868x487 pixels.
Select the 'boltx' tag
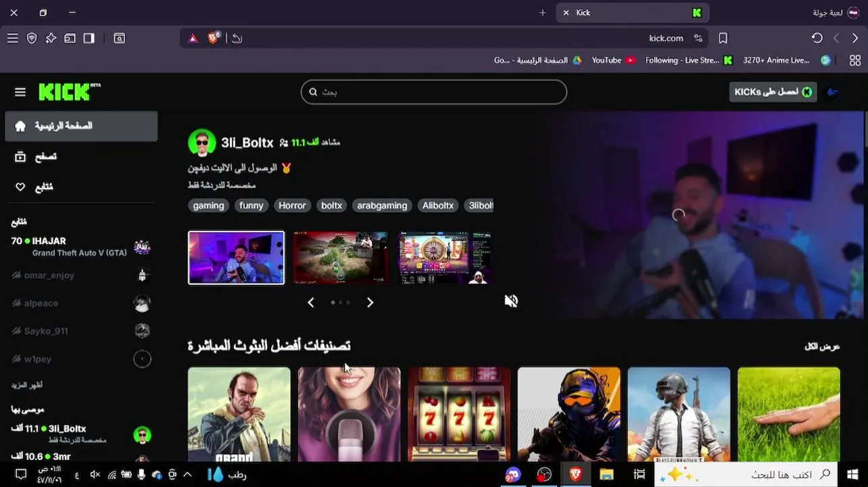click(x=331, y=206)
